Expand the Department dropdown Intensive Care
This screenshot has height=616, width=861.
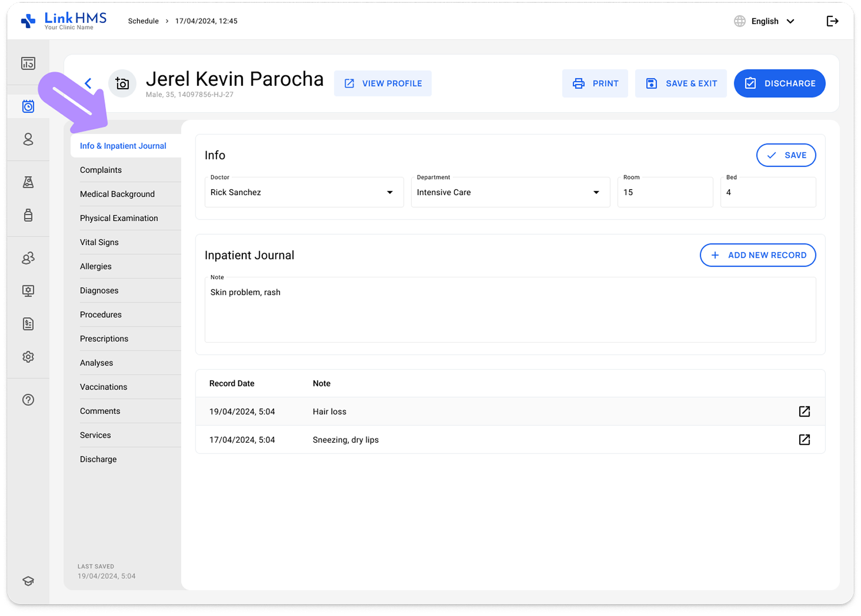tap(511, 192)
